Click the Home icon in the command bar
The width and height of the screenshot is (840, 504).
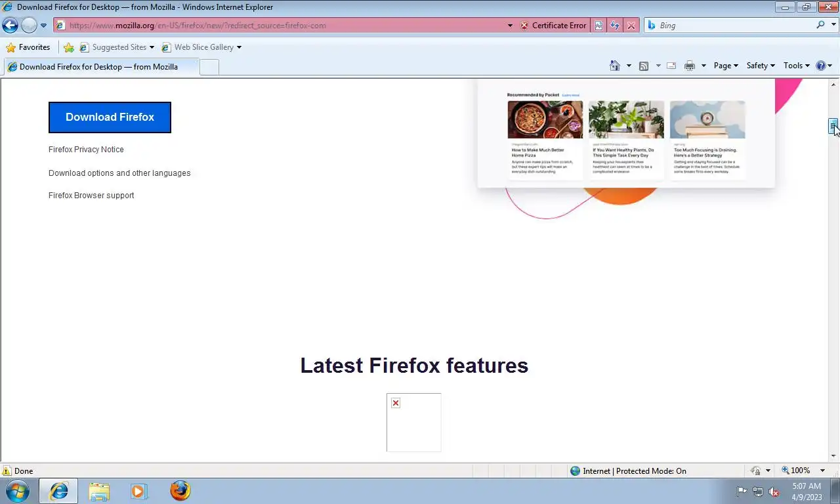615,66
